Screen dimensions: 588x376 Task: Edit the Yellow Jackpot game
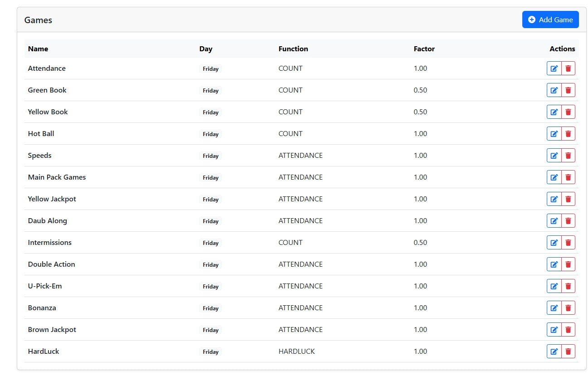tap(554, 199)
